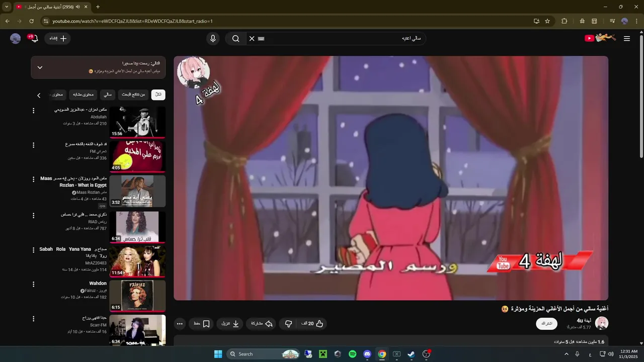Show hidden system tray icons
Screen dimensions: 644x362
567,354
